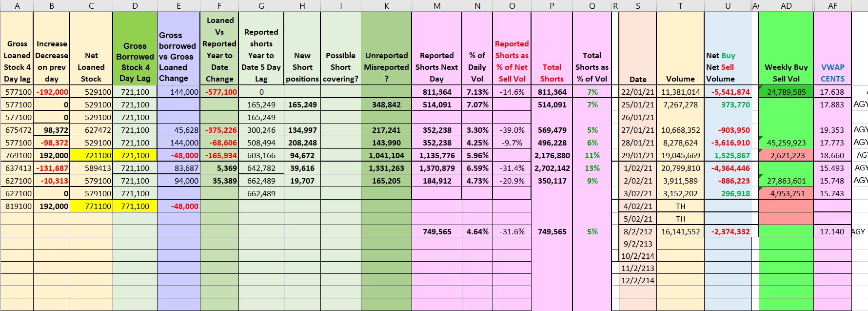868x311 pixels.
Task: Click the volume cell 16,141,552
Action: coord(680,231)
